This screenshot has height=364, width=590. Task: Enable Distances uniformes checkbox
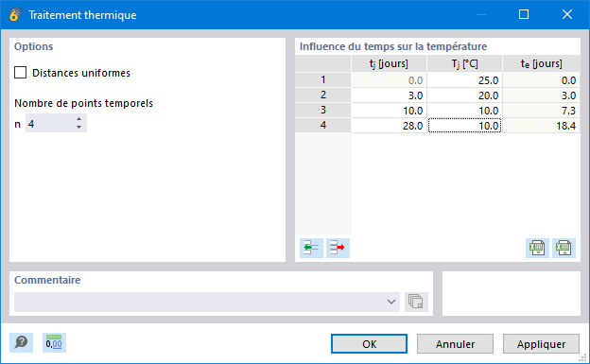tap(20, 72)
